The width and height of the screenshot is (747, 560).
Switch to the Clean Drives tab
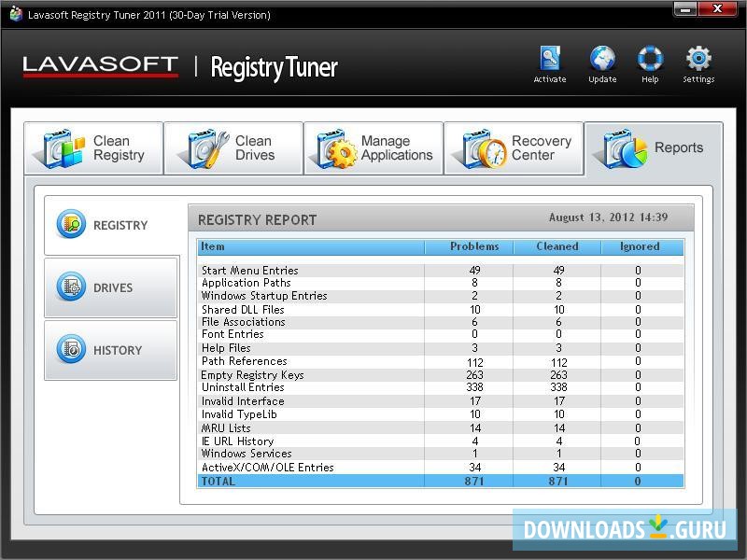click(x=233, y=147)
